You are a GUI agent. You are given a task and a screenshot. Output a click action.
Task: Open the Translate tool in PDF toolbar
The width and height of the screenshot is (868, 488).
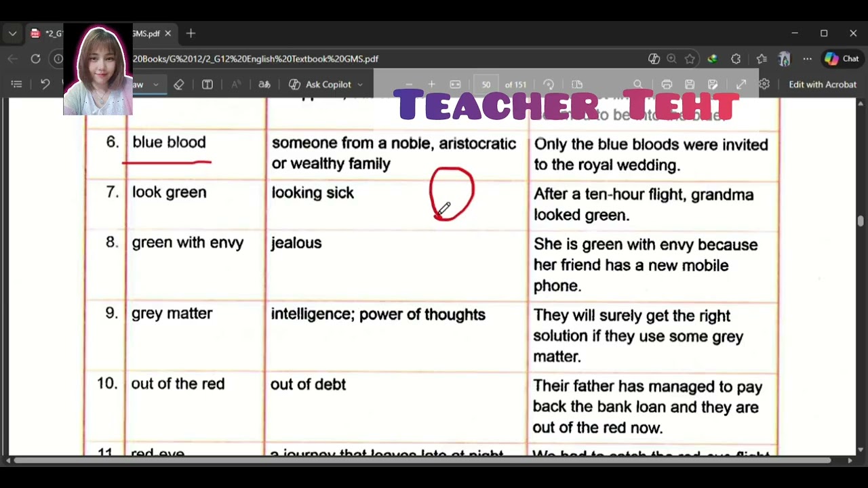(264, 84)
